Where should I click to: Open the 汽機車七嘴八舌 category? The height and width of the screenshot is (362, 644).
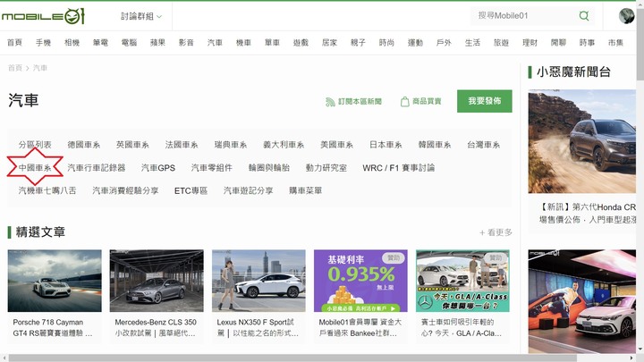pyautogui.click(x=47, y=191)
